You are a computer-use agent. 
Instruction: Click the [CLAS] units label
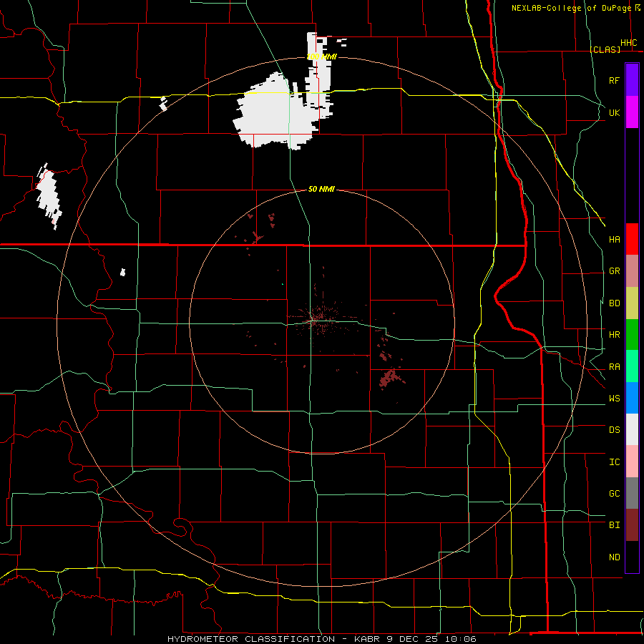605,49
